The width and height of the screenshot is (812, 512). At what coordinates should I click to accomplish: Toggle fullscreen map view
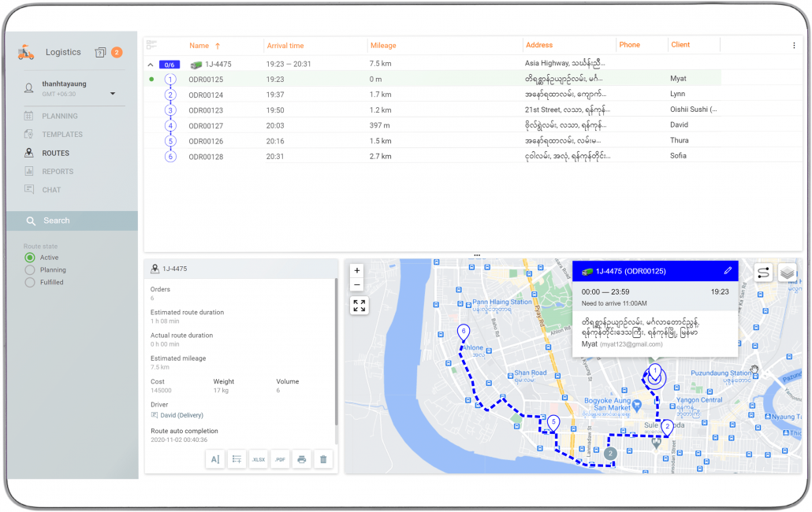coord(359,306)
